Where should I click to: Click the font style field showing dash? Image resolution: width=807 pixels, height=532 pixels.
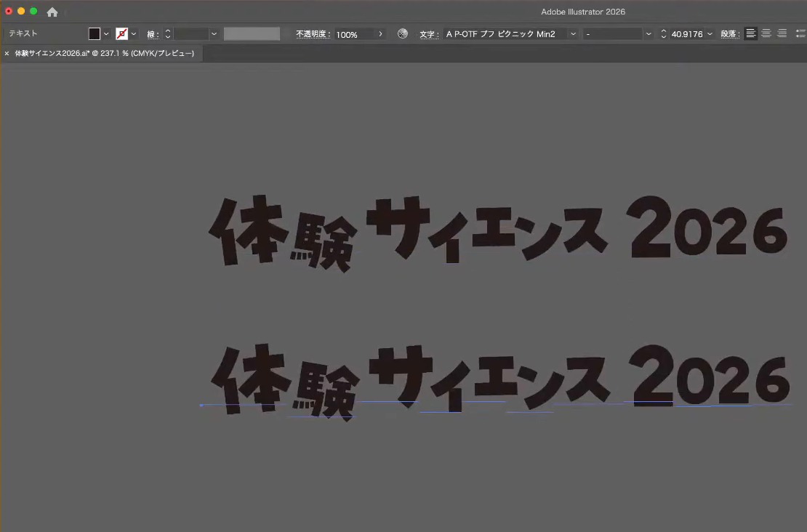[x=613, y=34]
